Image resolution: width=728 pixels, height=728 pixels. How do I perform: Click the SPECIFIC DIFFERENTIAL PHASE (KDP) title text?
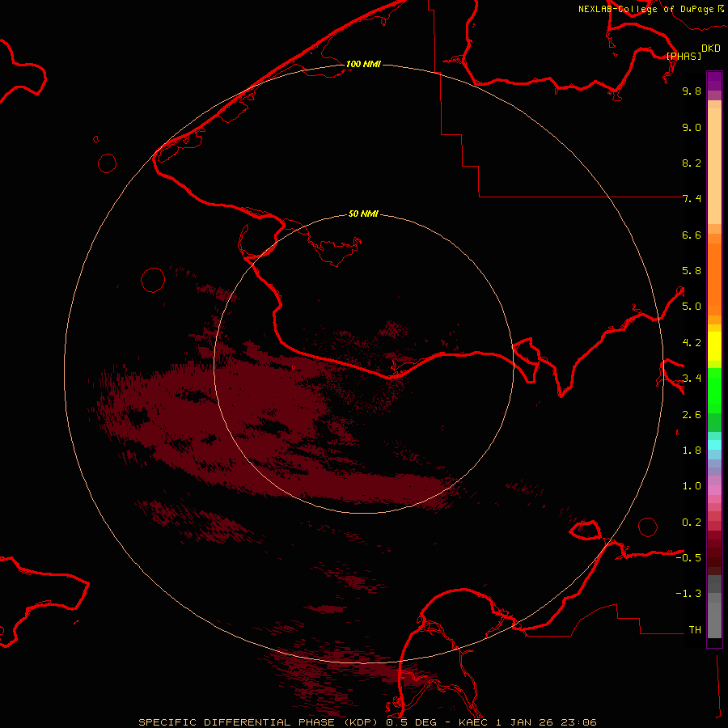[260, 722]
